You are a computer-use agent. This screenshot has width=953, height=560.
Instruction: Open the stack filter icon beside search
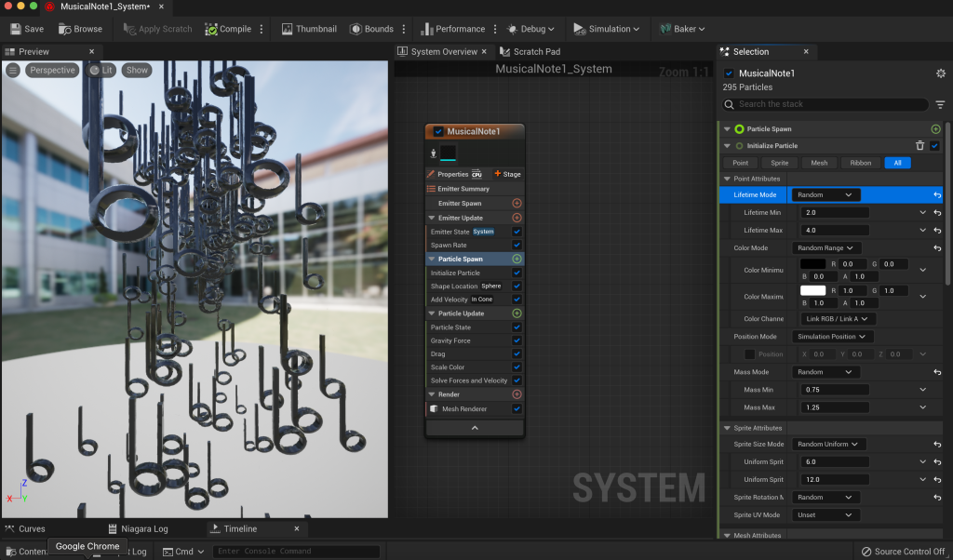(x=940, y=105)
